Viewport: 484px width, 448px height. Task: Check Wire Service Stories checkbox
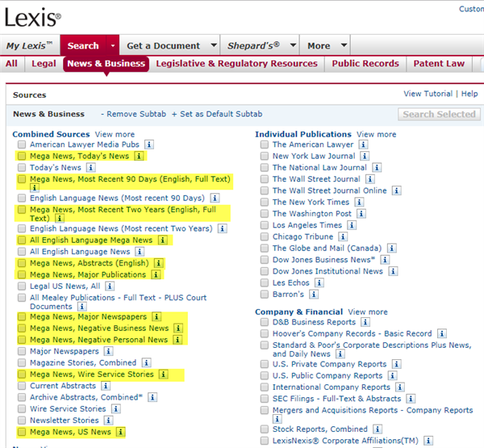tap(22, 408)
